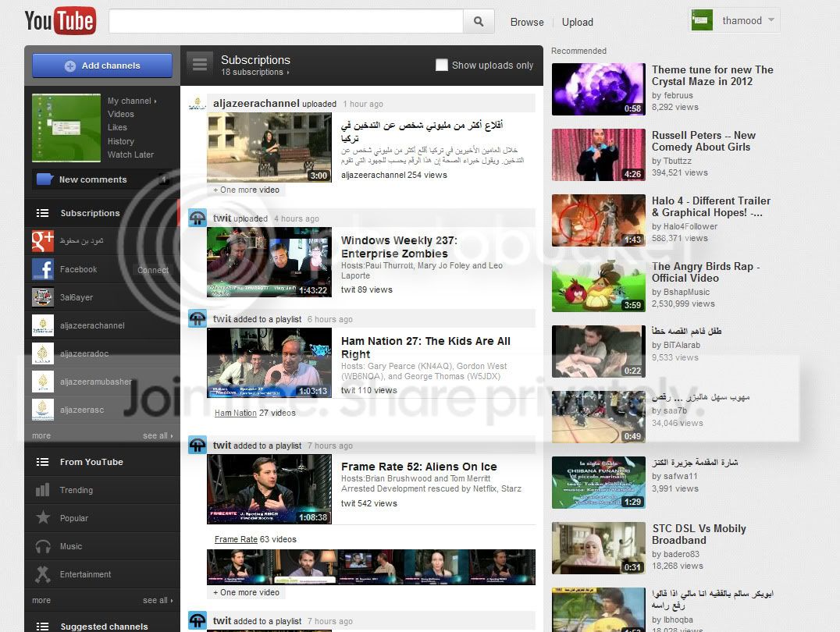Expand the 18 subscriptions link
Viewport: 840px width, 632px height.
[255, 72]
